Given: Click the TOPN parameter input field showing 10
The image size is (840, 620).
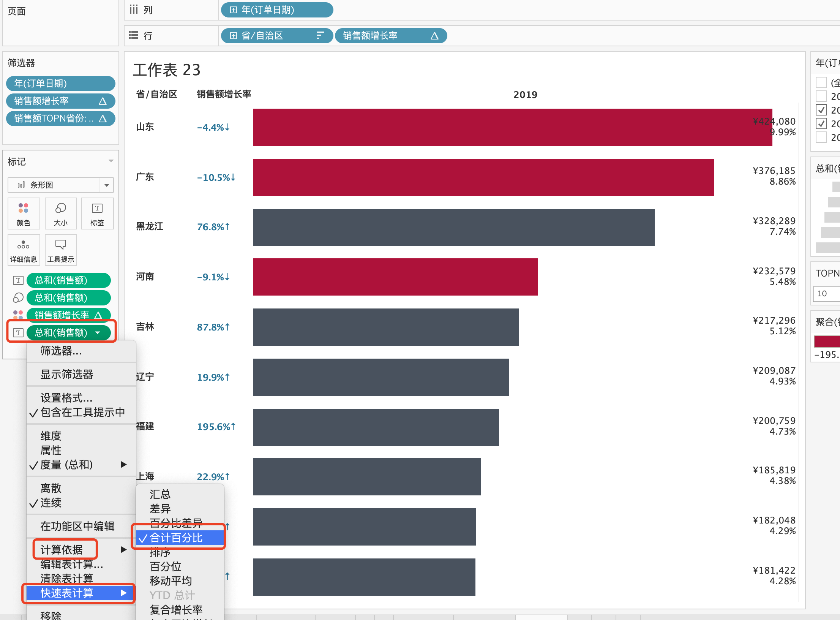Looking at the screenshot, I should click(x=828, y=294).
